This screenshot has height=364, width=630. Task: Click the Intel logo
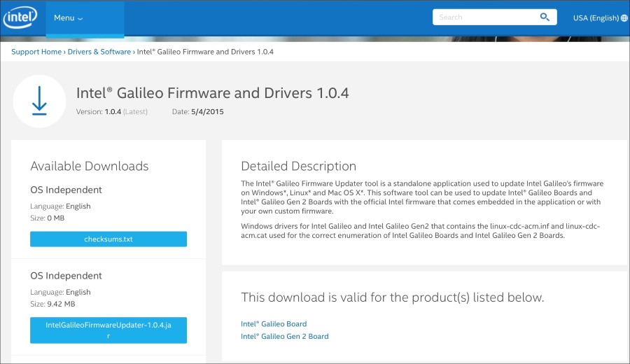click(x=20, y=17)
